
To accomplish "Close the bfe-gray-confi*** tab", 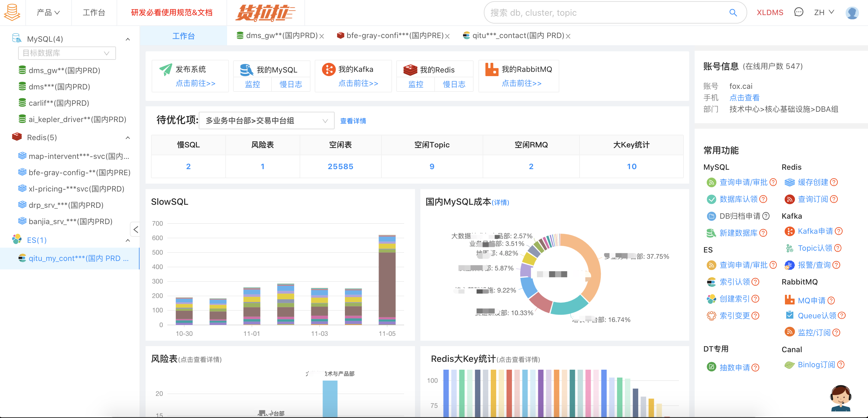I will point(448,36).
